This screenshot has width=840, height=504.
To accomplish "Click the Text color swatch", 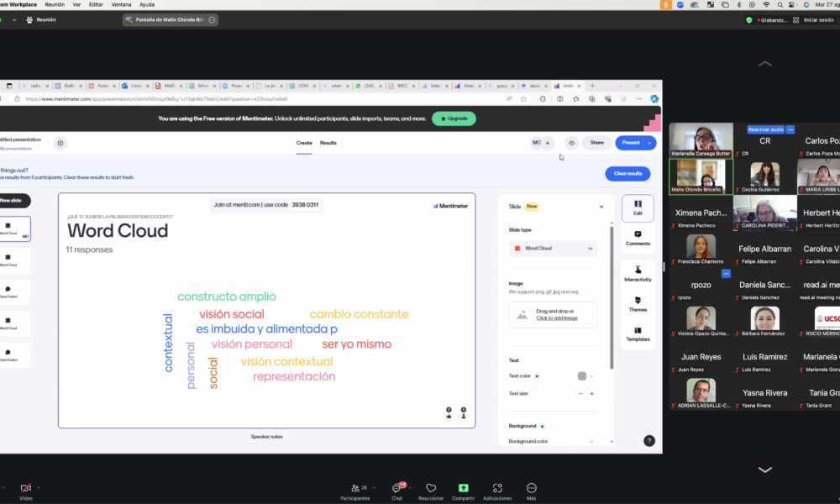I will tap(582, 376).
